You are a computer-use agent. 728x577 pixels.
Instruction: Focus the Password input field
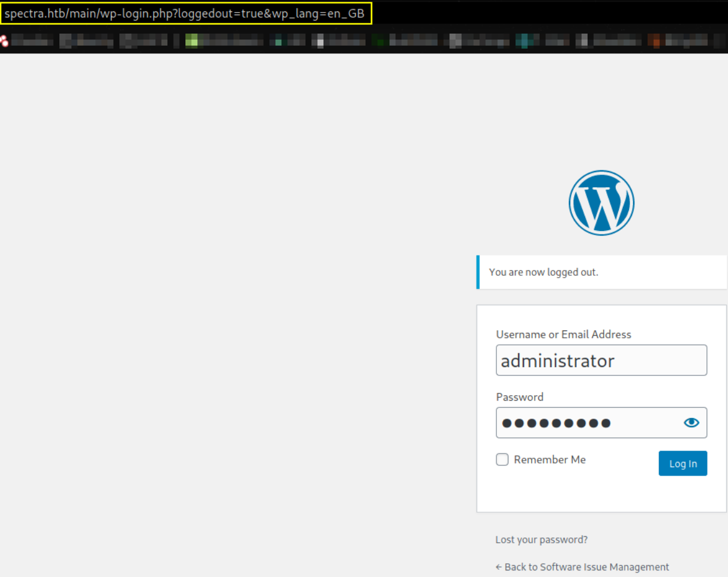pyautogui.click(x=601, y=423)
